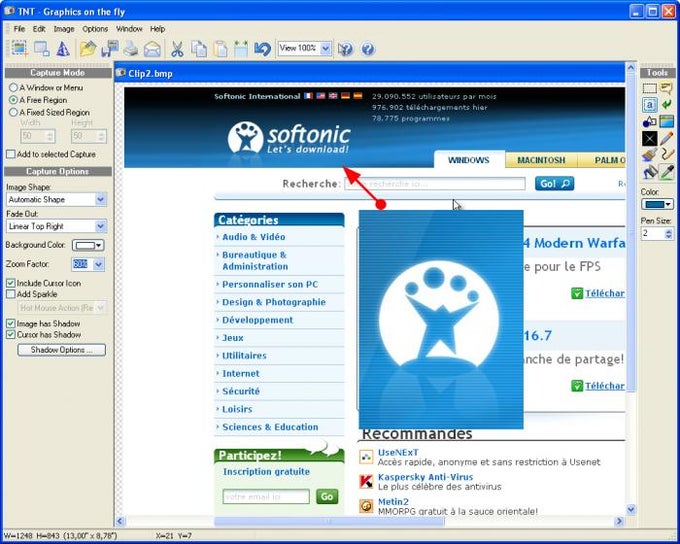The image size is (680, 544).
Task: Select the shapes tool
Action: [649, 121]
